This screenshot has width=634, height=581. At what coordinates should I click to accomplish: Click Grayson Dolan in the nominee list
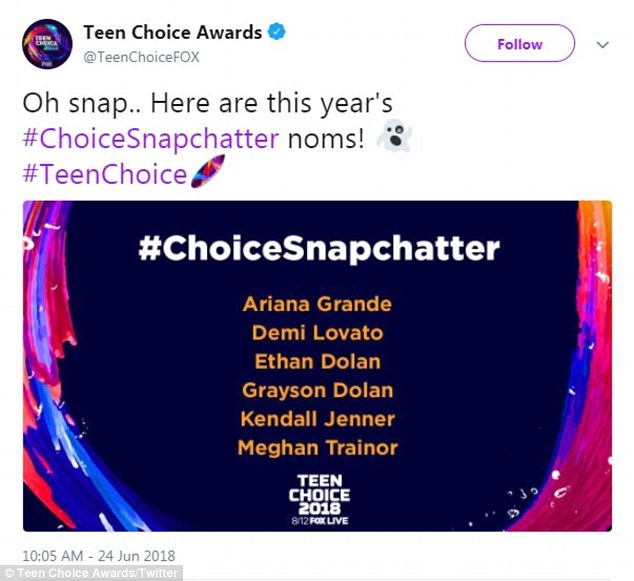(317, 390)
